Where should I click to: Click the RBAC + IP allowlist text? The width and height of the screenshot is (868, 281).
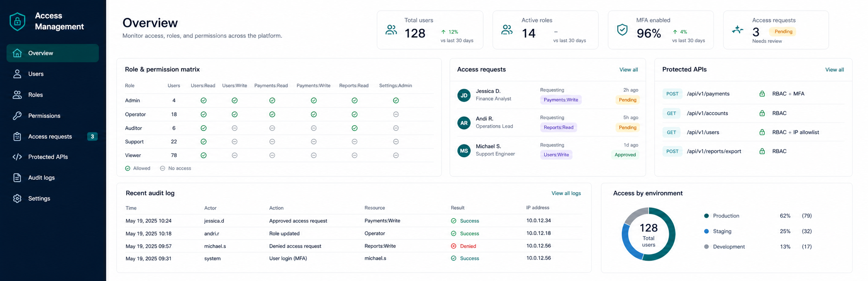pos(796,132)
